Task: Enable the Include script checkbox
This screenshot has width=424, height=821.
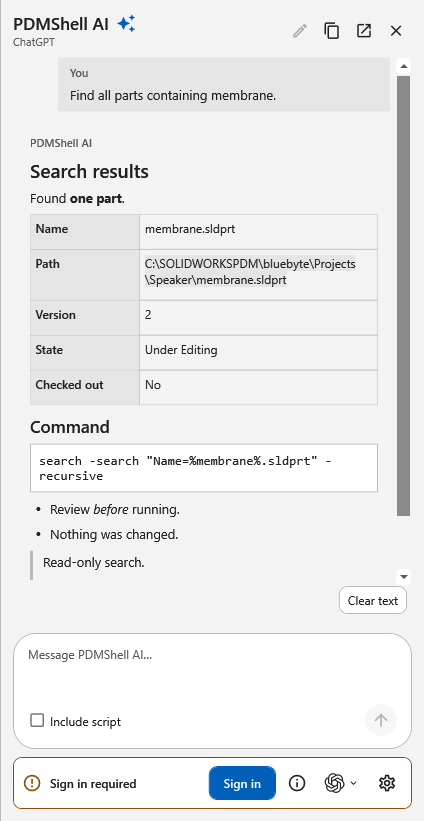Action: [37, 720]
